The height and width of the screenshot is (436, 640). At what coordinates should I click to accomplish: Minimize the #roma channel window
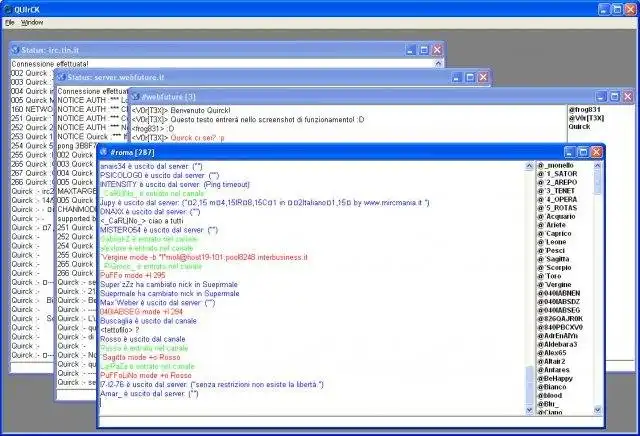570,152
